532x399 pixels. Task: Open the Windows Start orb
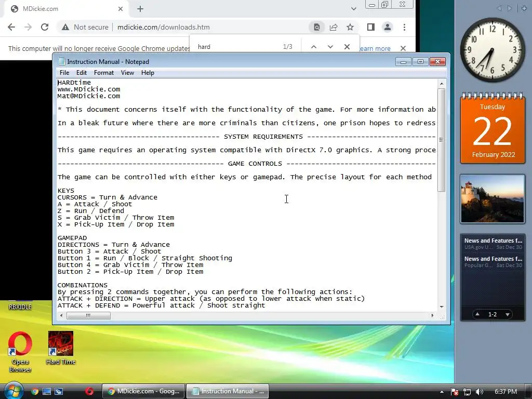tap(13, 391)
